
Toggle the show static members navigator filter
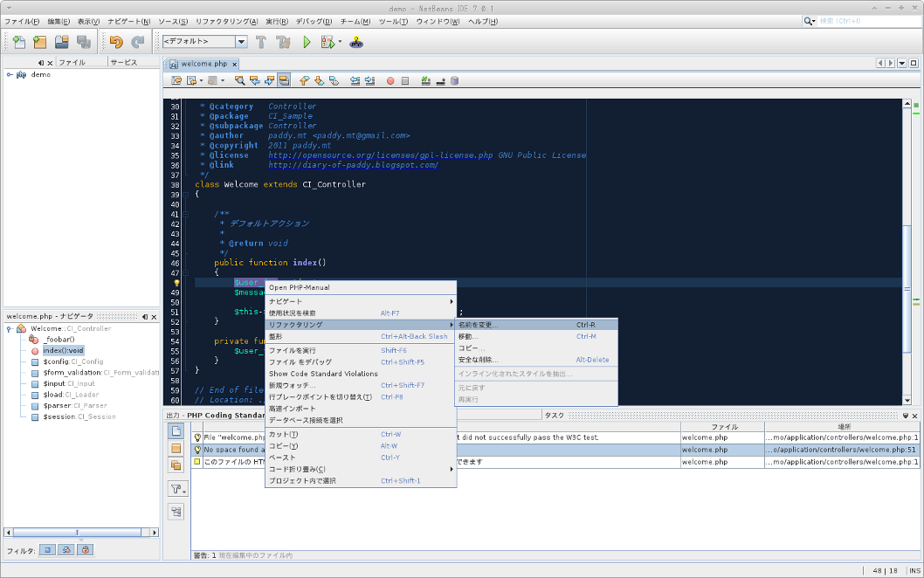coord(66,550)
